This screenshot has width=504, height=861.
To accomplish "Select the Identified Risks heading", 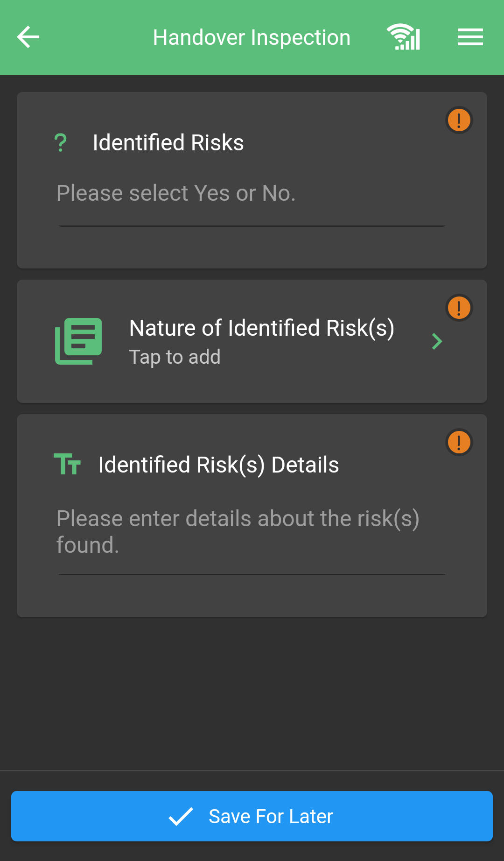I will [168, 142].
